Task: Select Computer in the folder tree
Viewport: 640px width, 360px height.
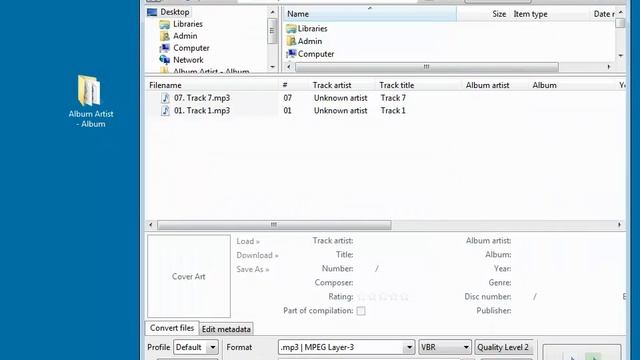Action: click(191, 48)
